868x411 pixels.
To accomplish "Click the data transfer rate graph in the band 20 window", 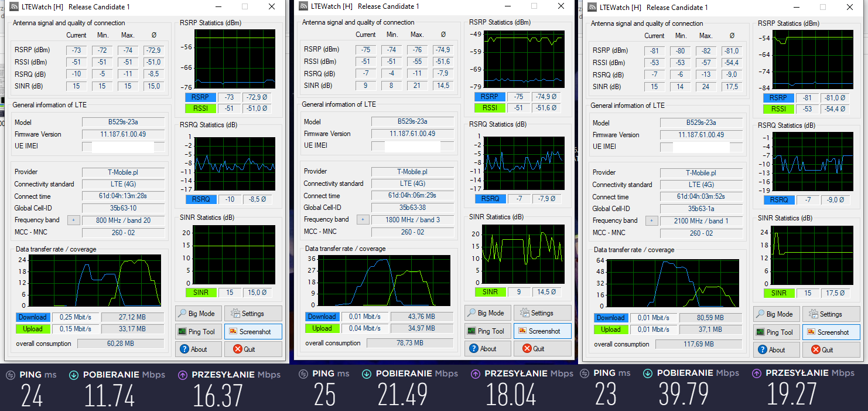I will [x=95, y=280].
